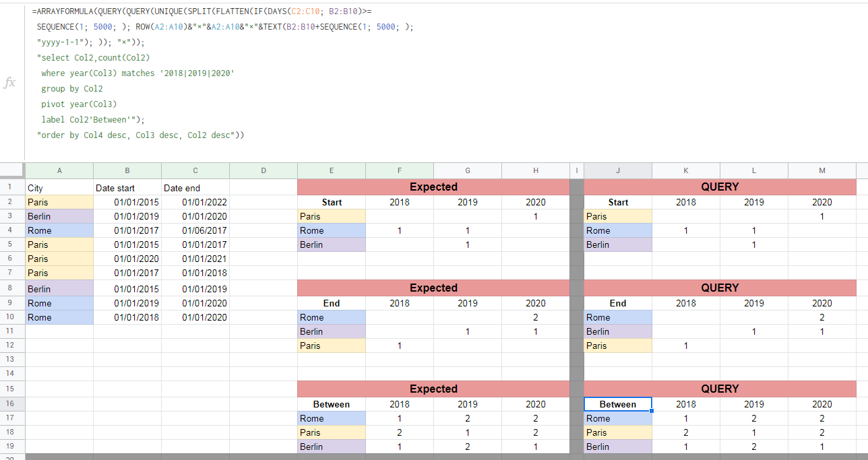Click the fx function icon
Image resolution: width=868 pixels, height=460 pixels.
coord(9,82)
